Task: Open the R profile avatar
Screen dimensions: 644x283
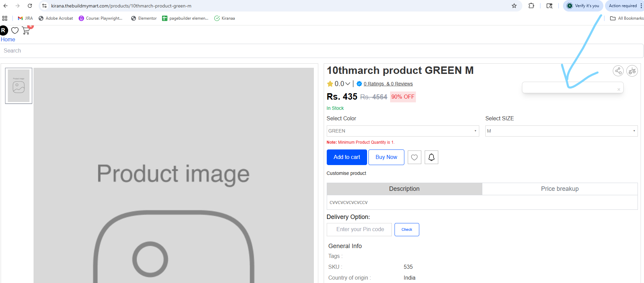Action: 3,31
